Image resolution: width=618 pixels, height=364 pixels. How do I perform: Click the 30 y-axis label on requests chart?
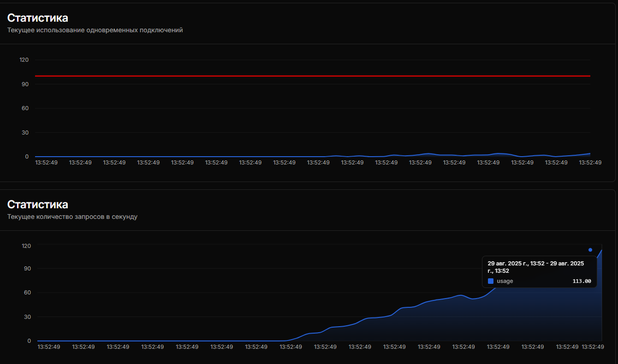click(26, 317)
